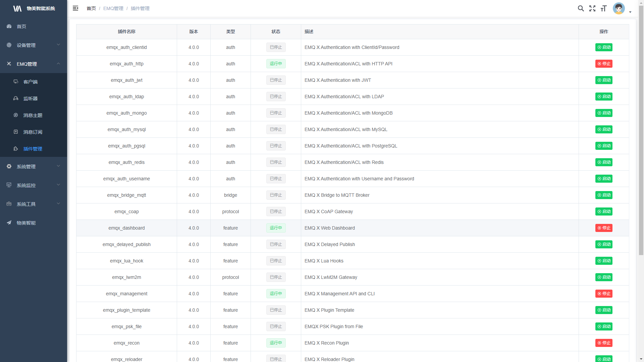This screenshot has width=644, height=362.
Task: Open the 消息主题 menu item
Action: click(x=33, y=115)
